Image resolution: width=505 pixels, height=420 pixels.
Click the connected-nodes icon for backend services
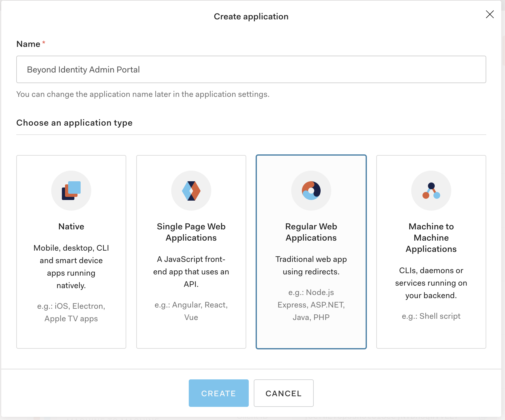431,191
